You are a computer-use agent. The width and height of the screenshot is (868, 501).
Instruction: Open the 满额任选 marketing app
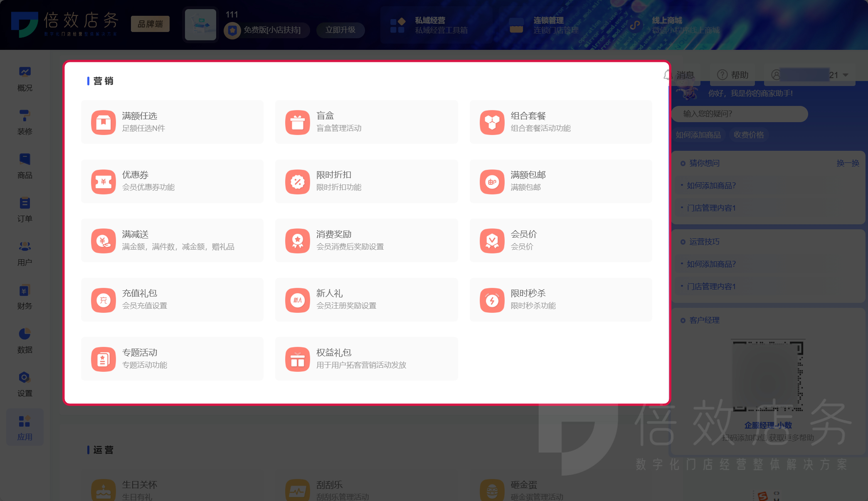[x=172, y=122]
